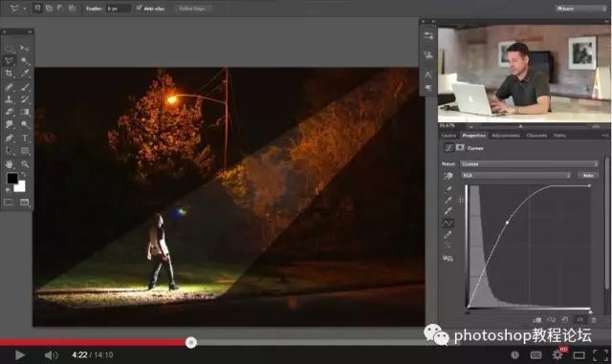Open the workspace switcher dropdown
The height and width of the screenshot is (364, 612).
pyautogui.click(x=580, y=9)
